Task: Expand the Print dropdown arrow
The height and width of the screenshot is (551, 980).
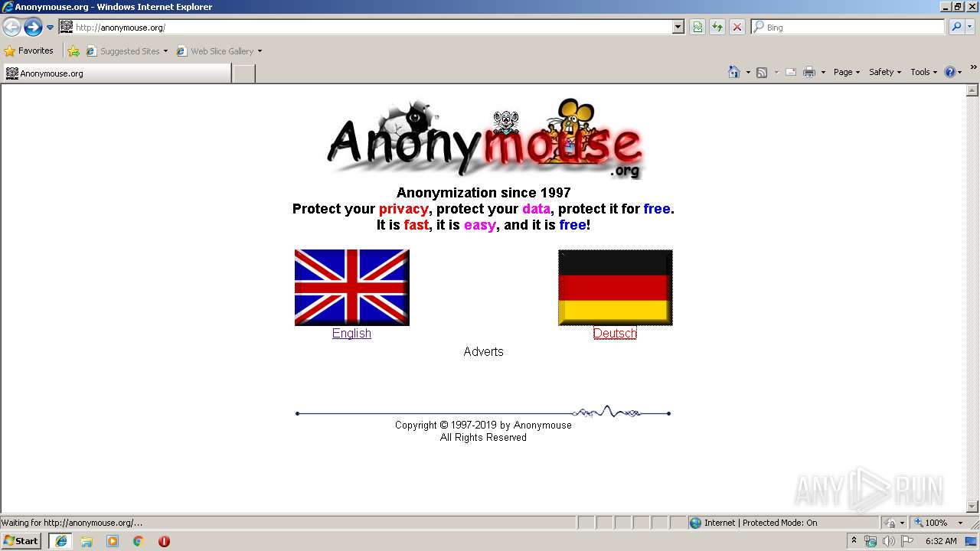Action: (x=823, y=72)
